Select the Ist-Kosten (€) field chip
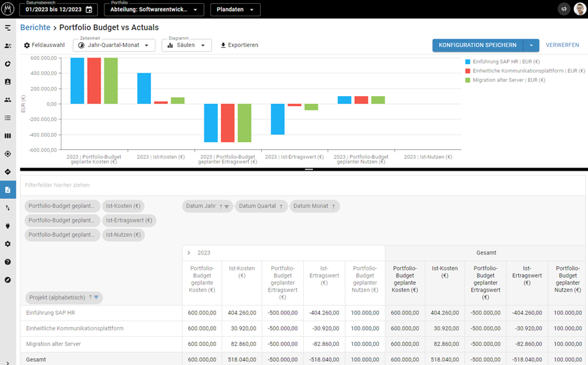 [123, 206]
